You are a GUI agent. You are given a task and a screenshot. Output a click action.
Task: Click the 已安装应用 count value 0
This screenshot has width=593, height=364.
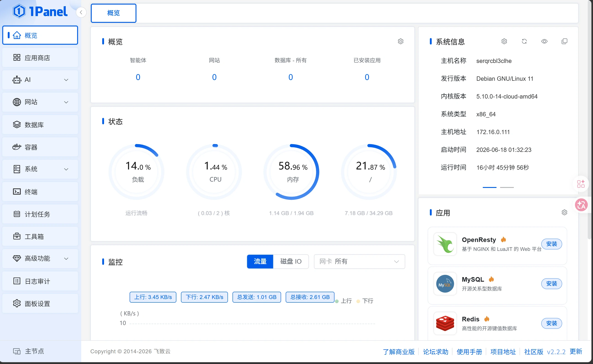367,77
